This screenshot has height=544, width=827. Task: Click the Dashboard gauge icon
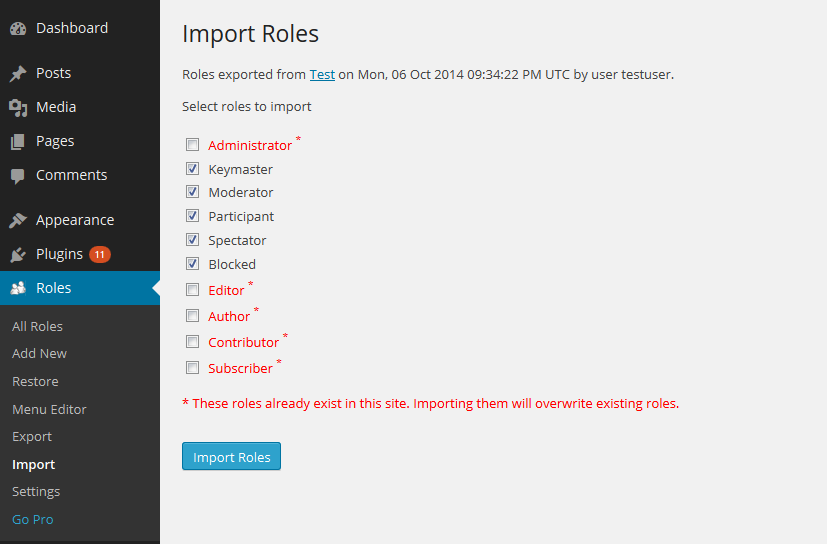pyautogui.click(x=18, y=28)
